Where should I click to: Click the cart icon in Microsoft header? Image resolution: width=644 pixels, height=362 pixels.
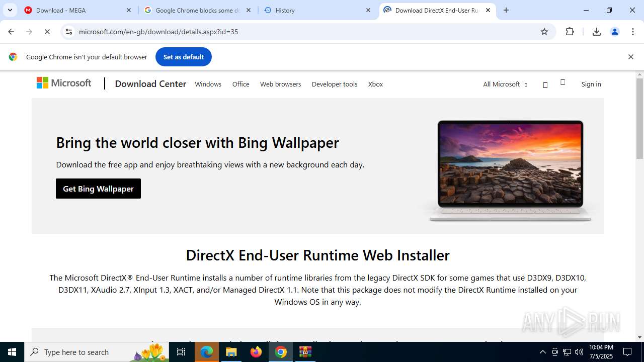coord(563,82)
